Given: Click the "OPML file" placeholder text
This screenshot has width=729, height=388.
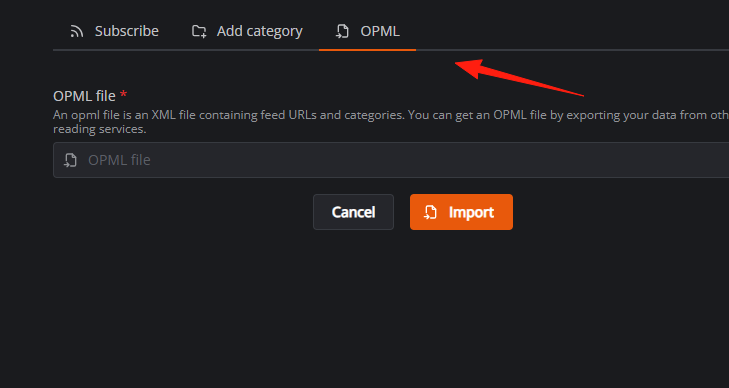Looking at the screenshot, I should coord(119,160).
